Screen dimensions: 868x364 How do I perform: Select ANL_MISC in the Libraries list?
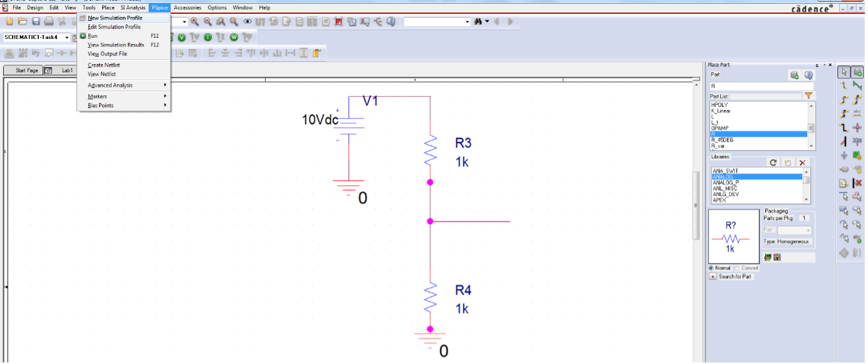tap(726, 188)
